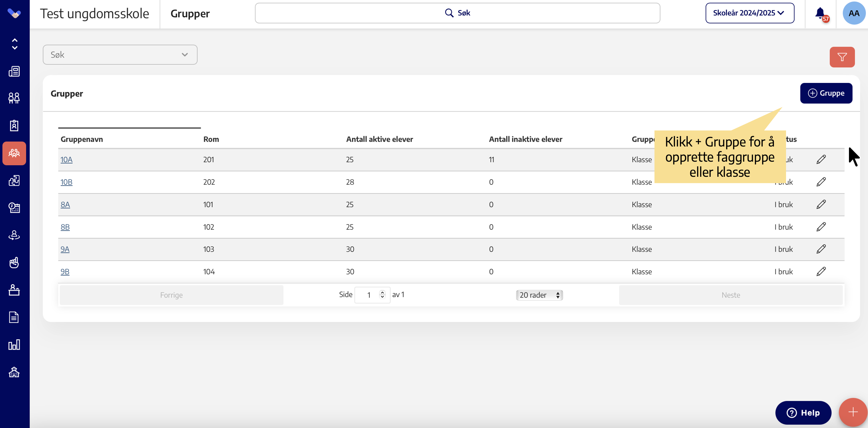This screenshot has width=868, height=428.
Task: Open the document page sidebar icon
Action: [x=14, y=317]
